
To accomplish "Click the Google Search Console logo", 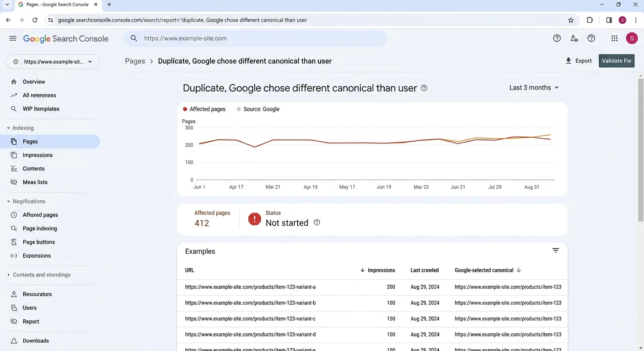I will click(66, 39).
